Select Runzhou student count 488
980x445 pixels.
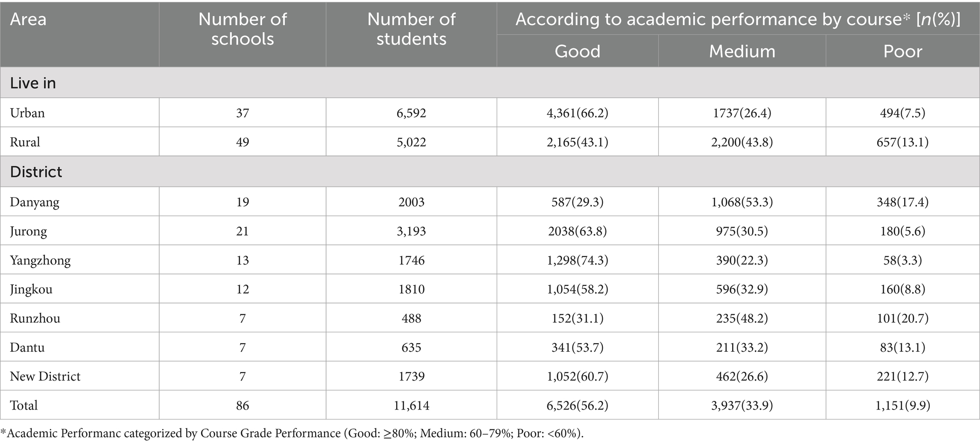pyautogui.click(x=411, y=318)
